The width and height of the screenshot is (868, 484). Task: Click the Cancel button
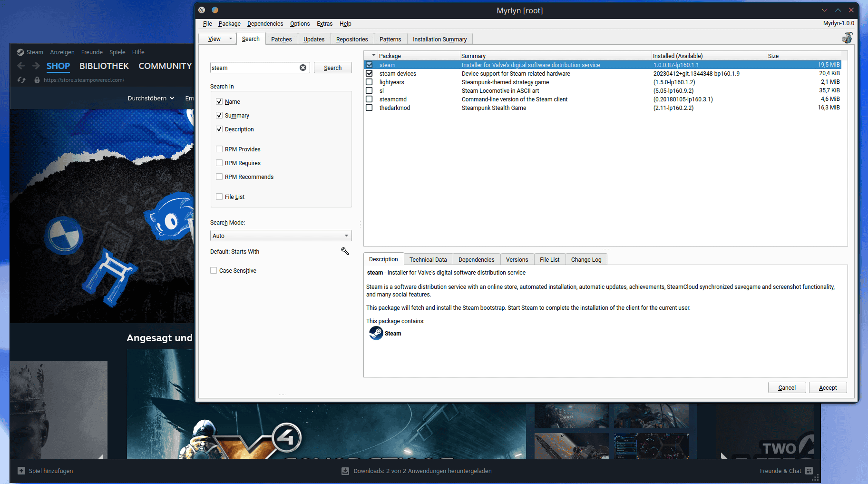coord(787,387)
